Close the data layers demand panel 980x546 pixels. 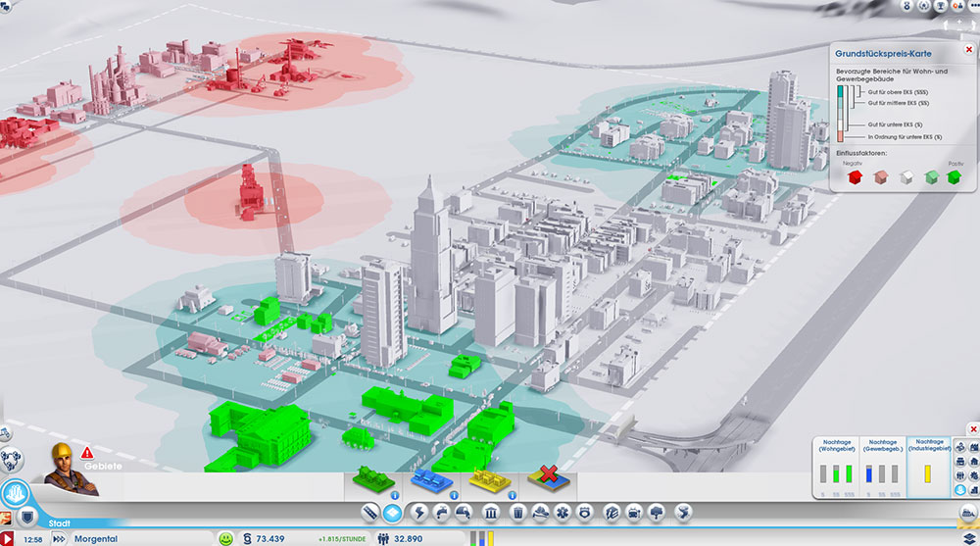(973, 429)
